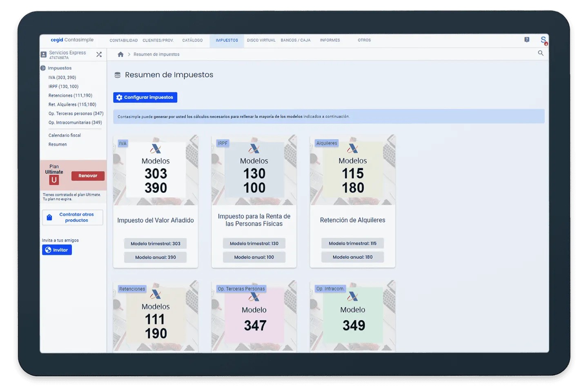Click Impuesto para la Renta de las Personas Físicas title
Image resolution: width=588 pixels, height=388 pixels.
[254, 220]
